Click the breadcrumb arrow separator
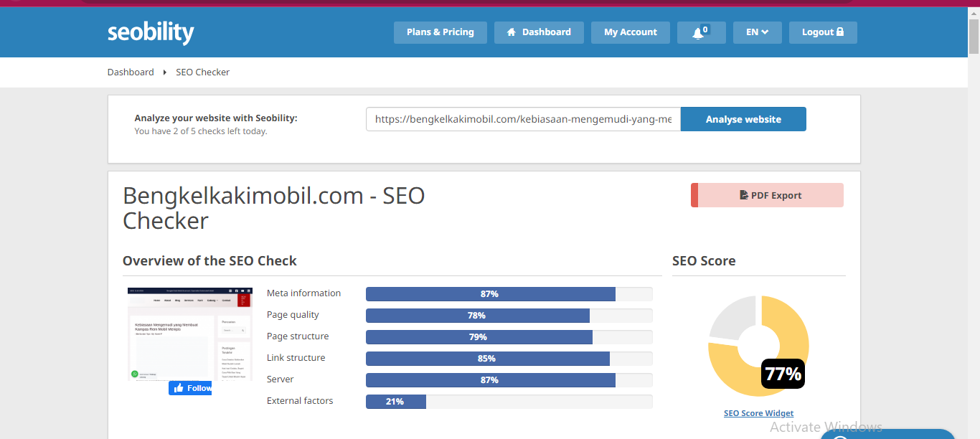The image size is (980, 439). tap(165, 72)
